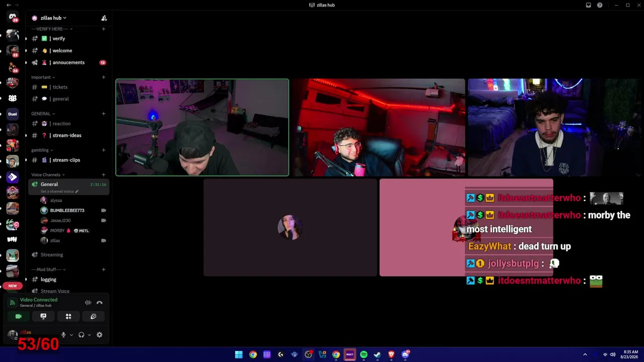
Task: Collapse the Important category
Action: coord(43,77)
